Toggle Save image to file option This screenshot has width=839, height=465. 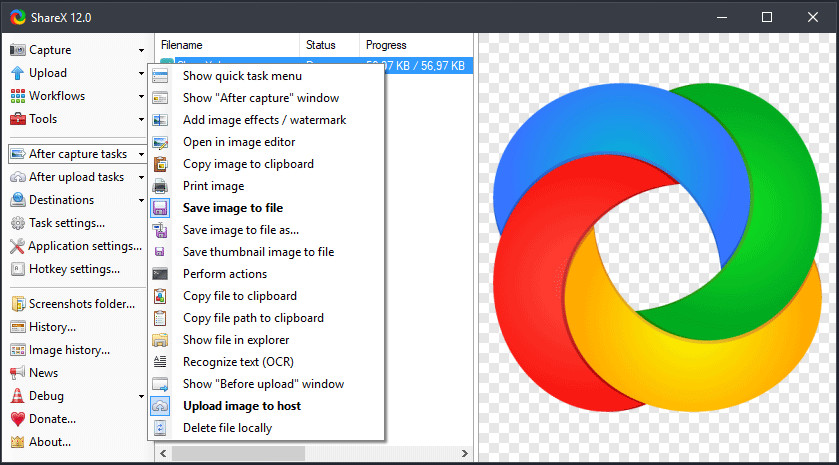pos(266,208)
